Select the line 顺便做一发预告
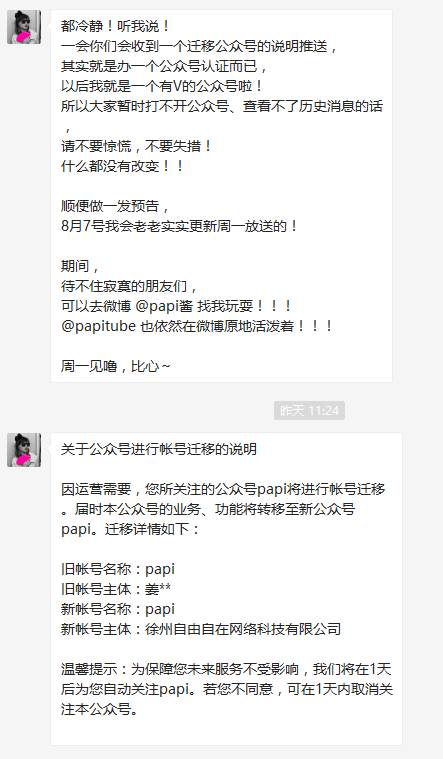 (x=115, y=206)
